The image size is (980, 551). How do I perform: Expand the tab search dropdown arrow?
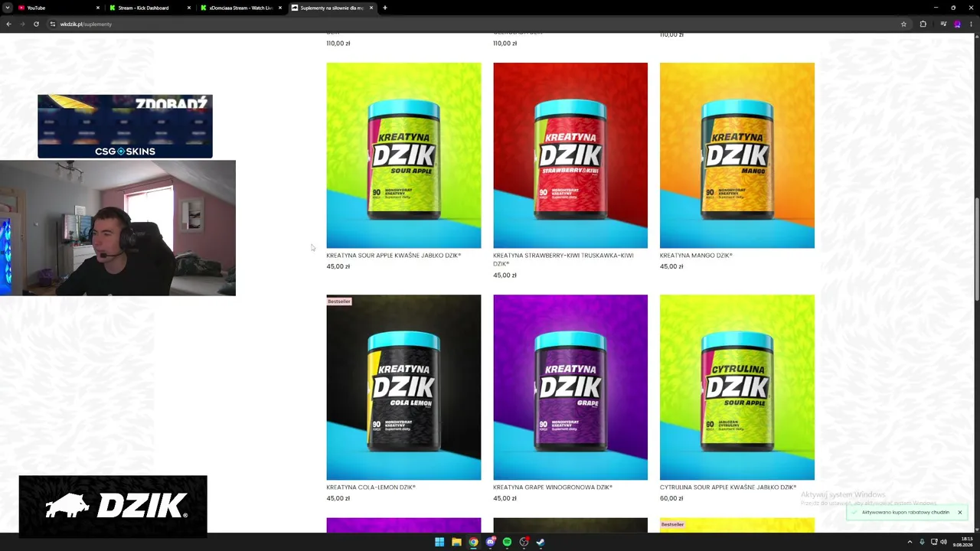coord(8,8)
